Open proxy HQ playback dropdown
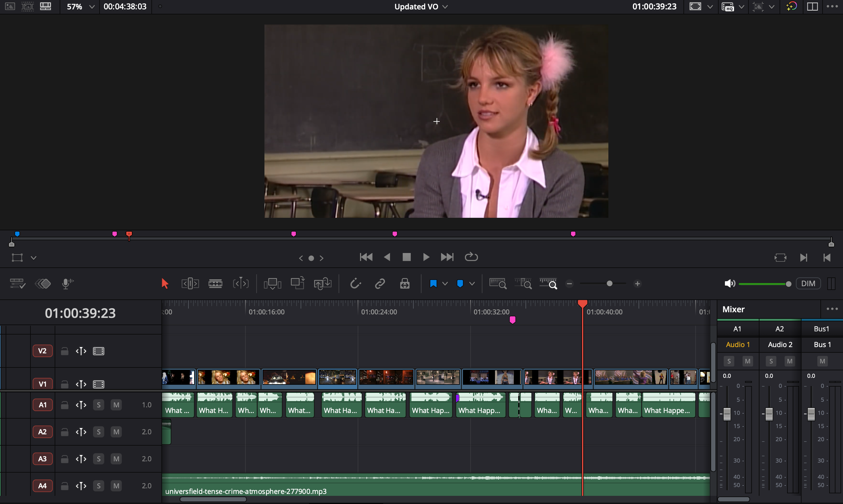Viewport: 843px width, 504px height. (x=741, y=7)
